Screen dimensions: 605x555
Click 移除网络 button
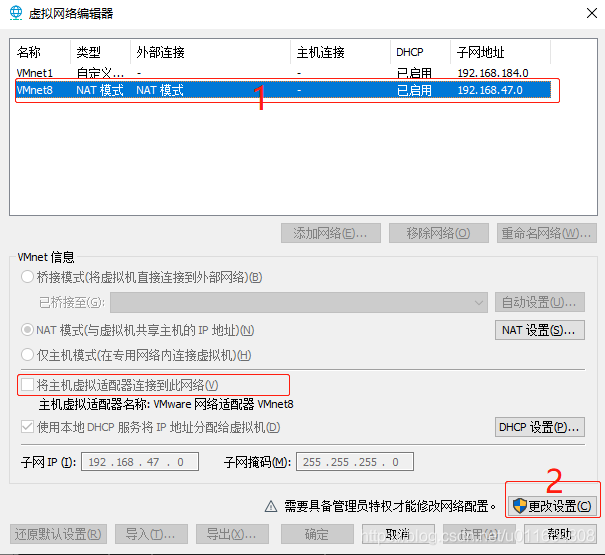[439, 233]
